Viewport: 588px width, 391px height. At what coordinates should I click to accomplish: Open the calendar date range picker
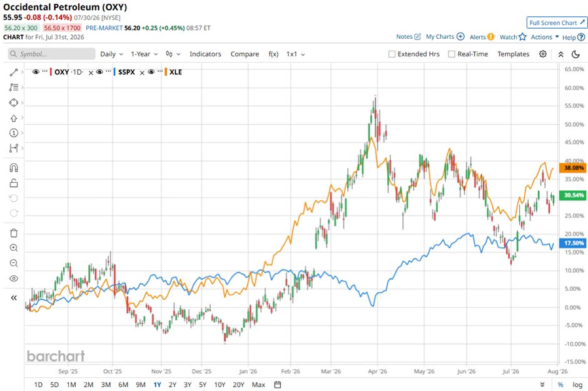pyautogui.click(x=278, y=385)
